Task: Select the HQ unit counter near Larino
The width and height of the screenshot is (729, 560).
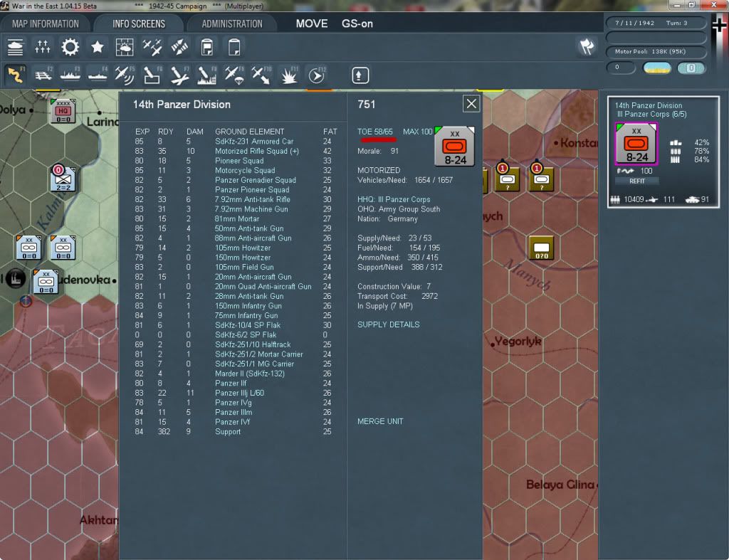Action: coord(63,110)
